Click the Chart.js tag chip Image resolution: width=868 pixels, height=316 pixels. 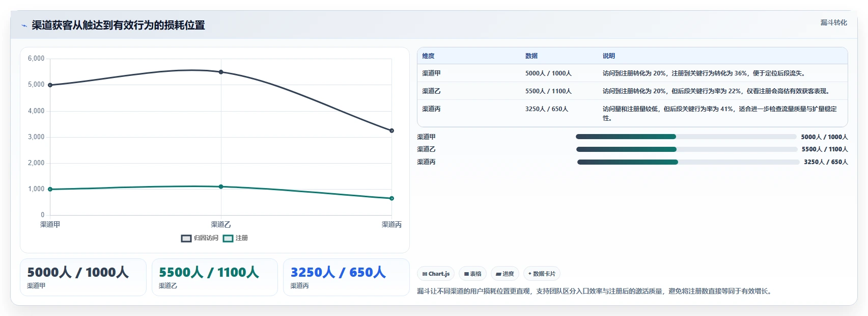(x=436, y=274)
